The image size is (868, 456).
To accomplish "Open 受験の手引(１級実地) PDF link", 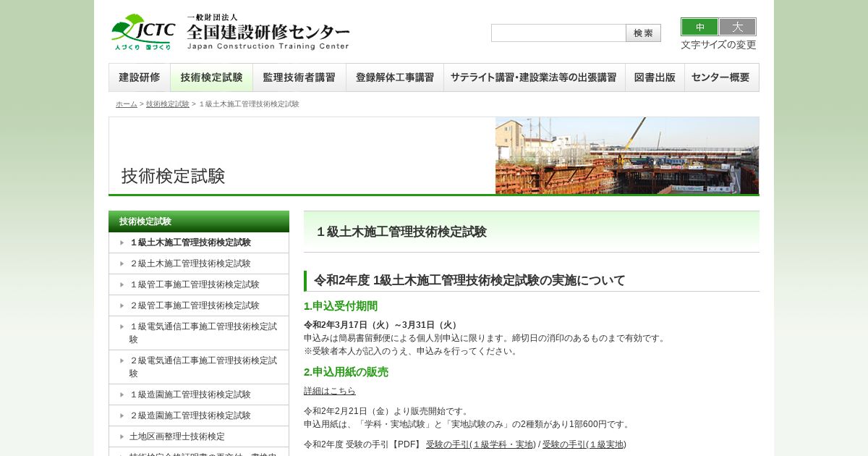I will pyautogui.click(x=584, y=444).
